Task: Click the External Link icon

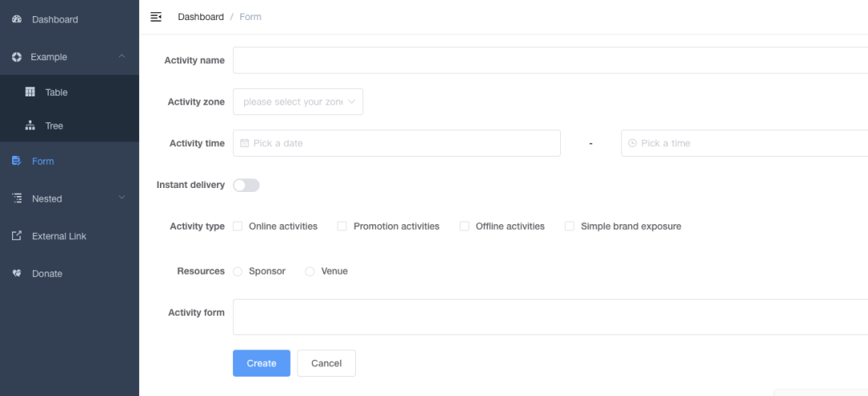Action: 17,236
